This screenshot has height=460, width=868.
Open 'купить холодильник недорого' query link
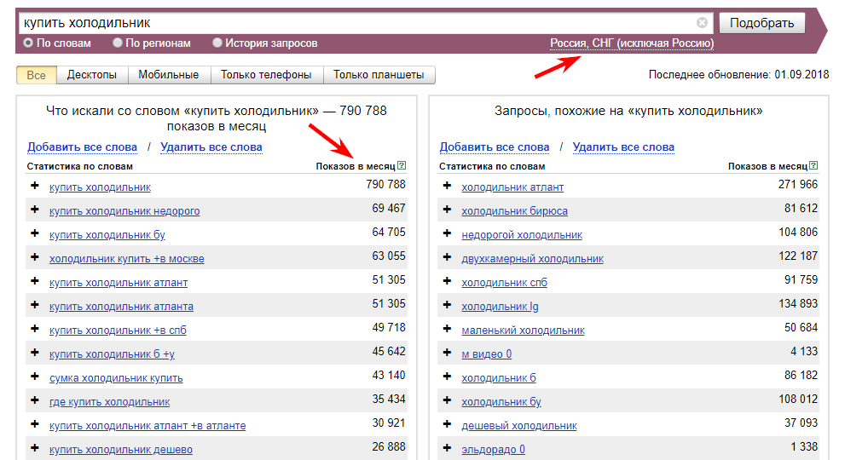(x=124, y=210)
